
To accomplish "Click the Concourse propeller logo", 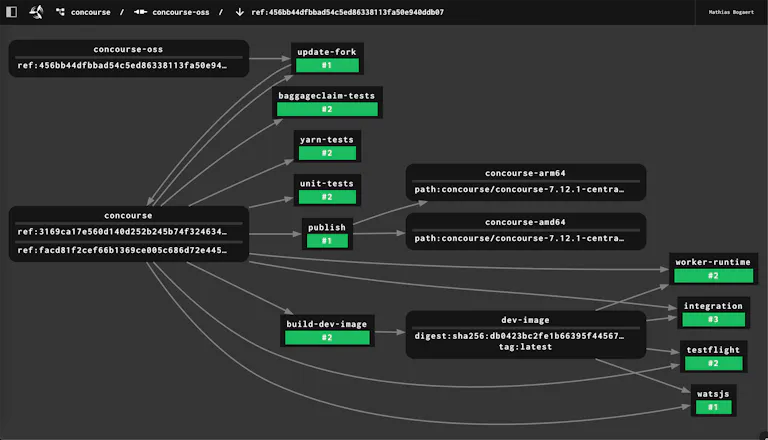I will 36,12.
